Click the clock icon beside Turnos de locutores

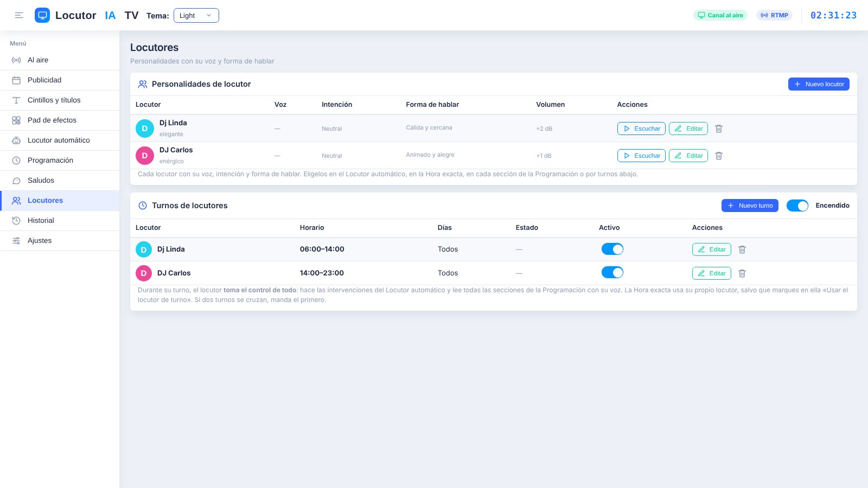coord(143,206)
